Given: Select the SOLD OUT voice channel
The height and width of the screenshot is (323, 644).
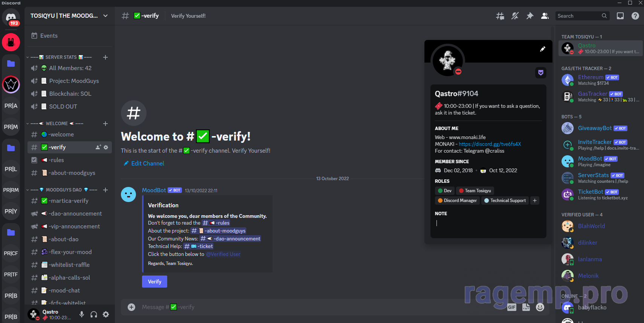Looking at the screenshot, I should point(70,107).
